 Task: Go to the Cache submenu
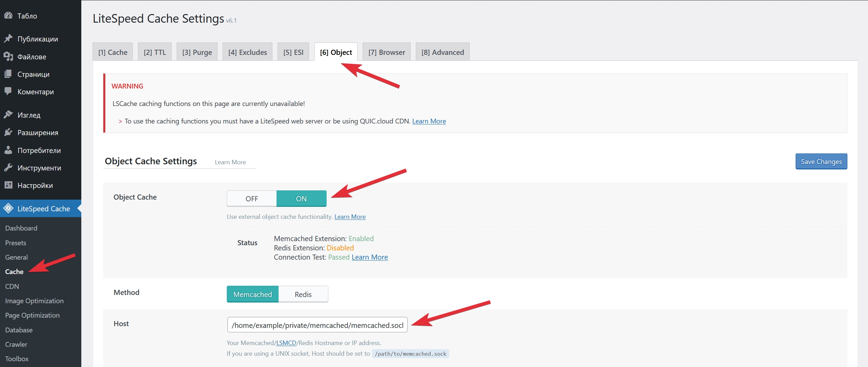point(14,271)
